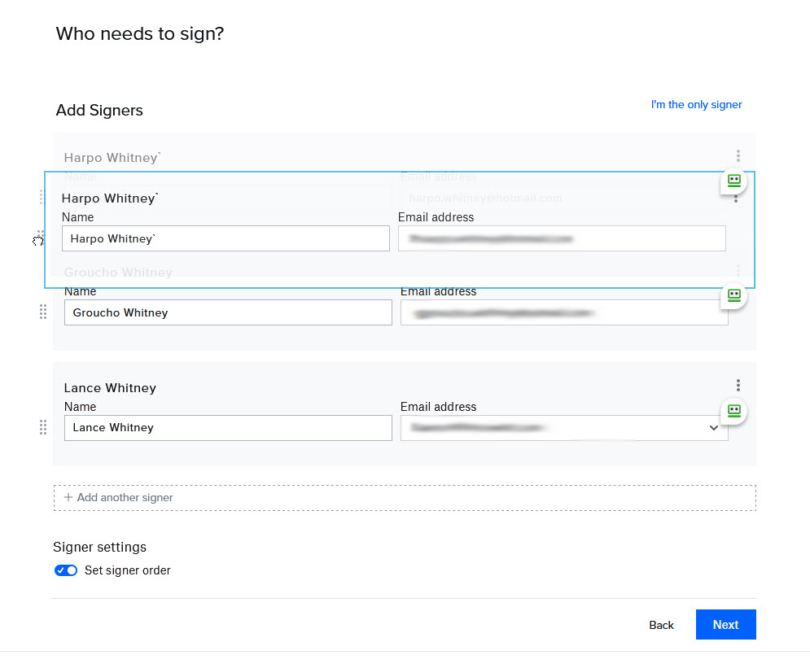Disable the Set signer order toggle

click(65, 570)
